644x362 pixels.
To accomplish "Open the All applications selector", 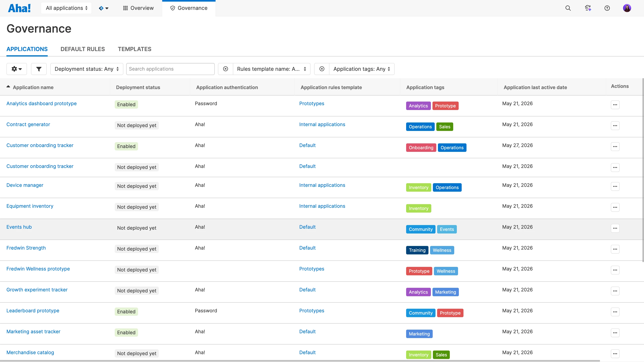I will [x=66, y=8].
